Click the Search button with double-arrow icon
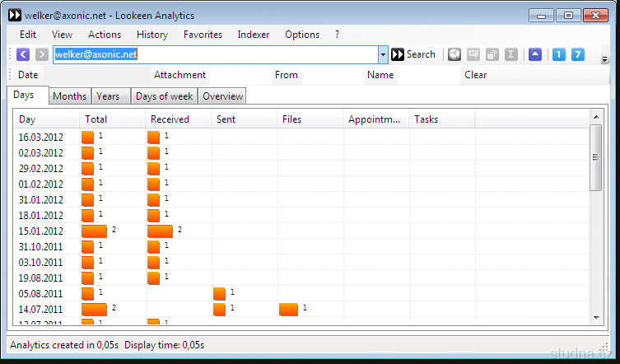Image resolution: width=620 pixels, height=364 pixels. [413, 54]
